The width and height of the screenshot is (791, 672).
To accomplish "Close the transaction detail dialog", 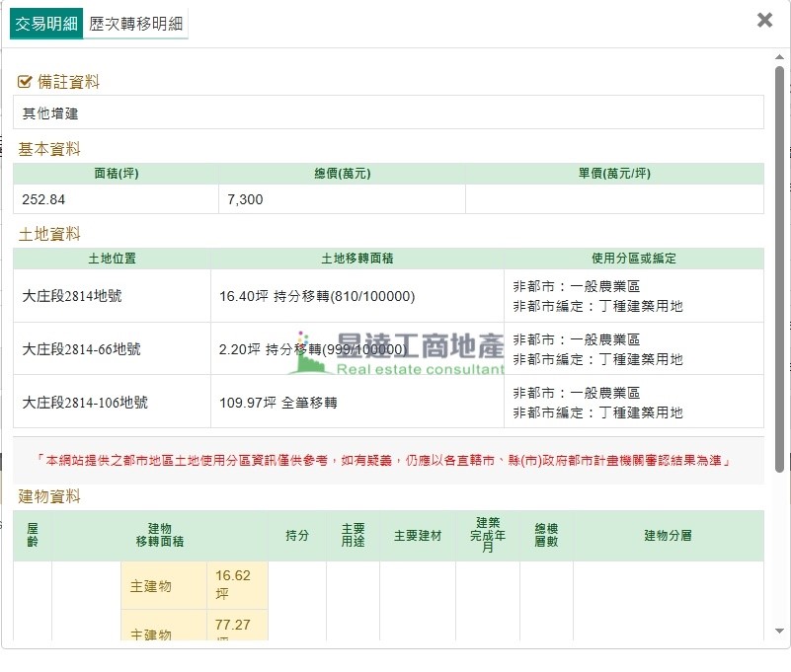I will (764, 20).
